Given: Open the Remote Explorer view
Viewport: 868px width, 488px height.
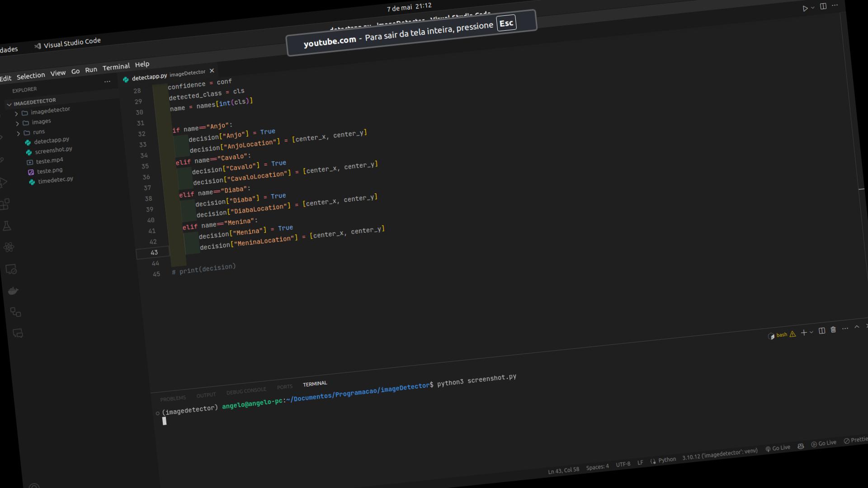Looking at the screenshot, I should pyautogui.click(x=11, y=269).
